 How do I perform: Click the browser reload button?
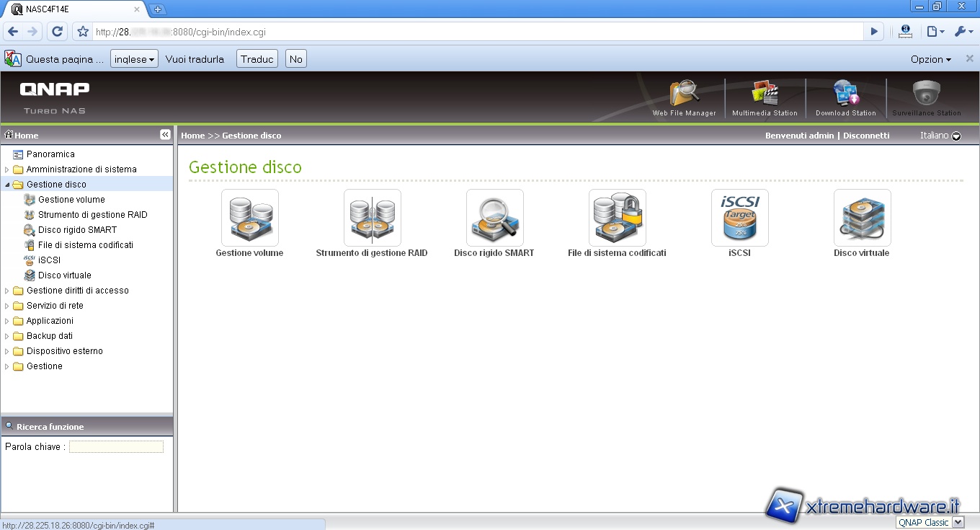(58, 32)
